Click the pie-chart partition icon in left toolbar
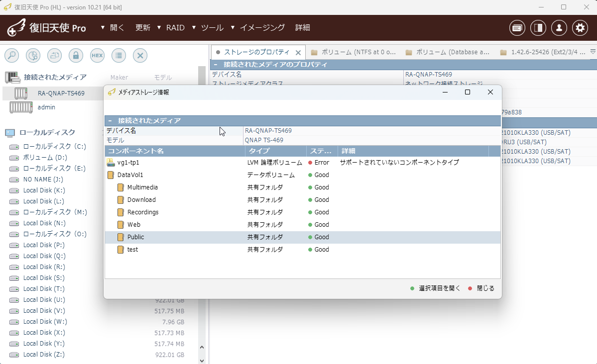597x364 pixels. pos(33,56)
